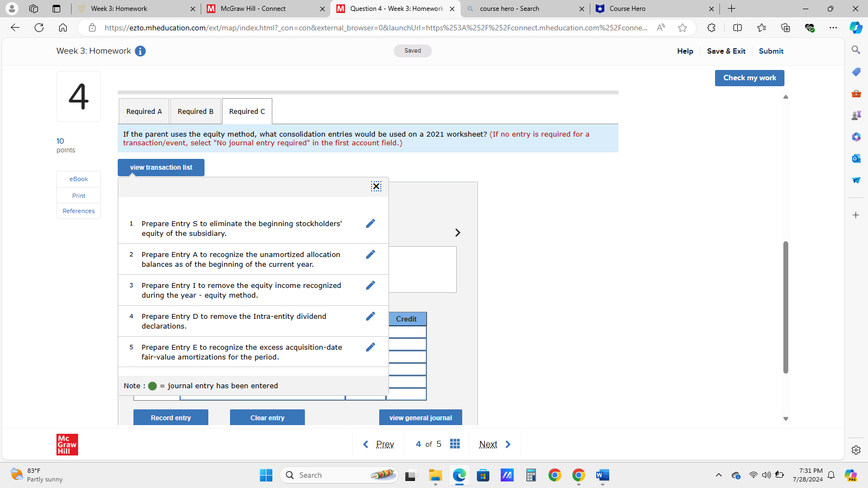Open Outlook in the Edge sidebar

(x=856, y=158)
